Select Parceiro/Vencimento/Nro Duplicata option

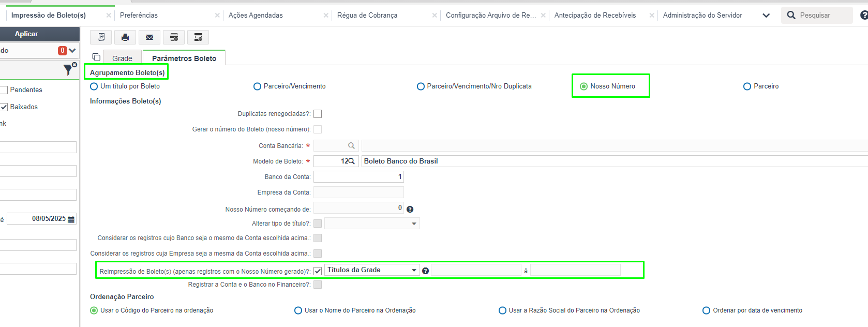pos(421,86)
